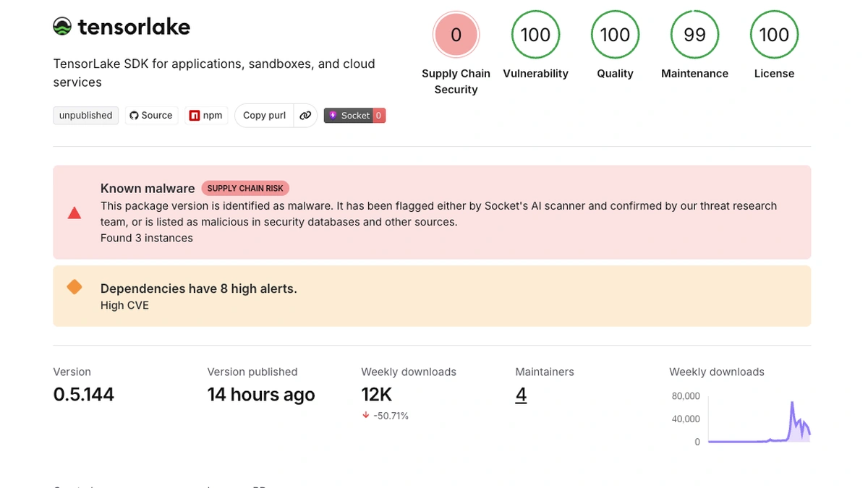The image size is (868, 488).
Task: Click the weekly downloads chart
Action: (759, 420)
